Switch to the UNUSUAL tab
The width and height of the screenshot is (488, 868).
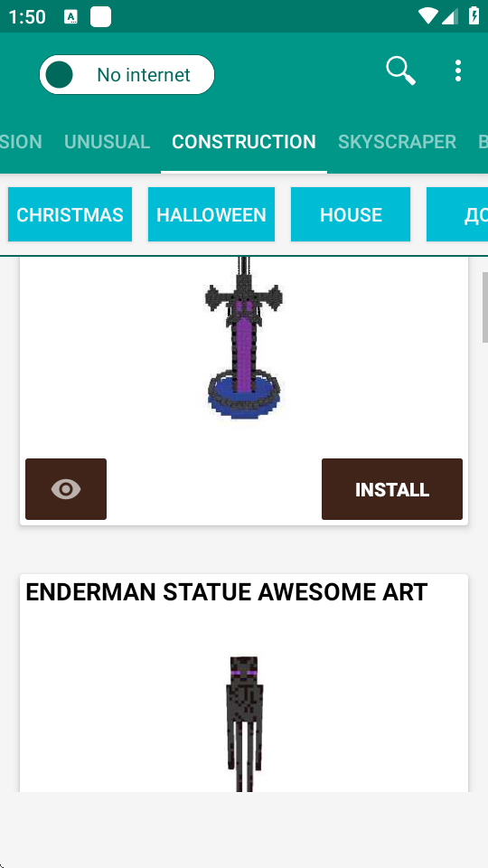108,142
